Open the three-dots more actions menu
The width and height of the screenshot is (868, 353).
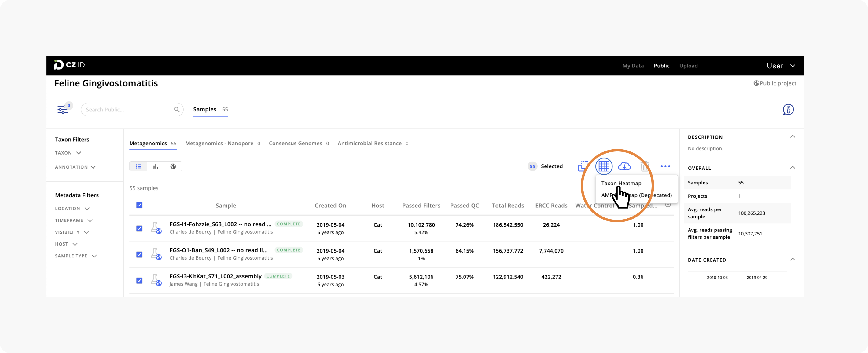(665, 166)
